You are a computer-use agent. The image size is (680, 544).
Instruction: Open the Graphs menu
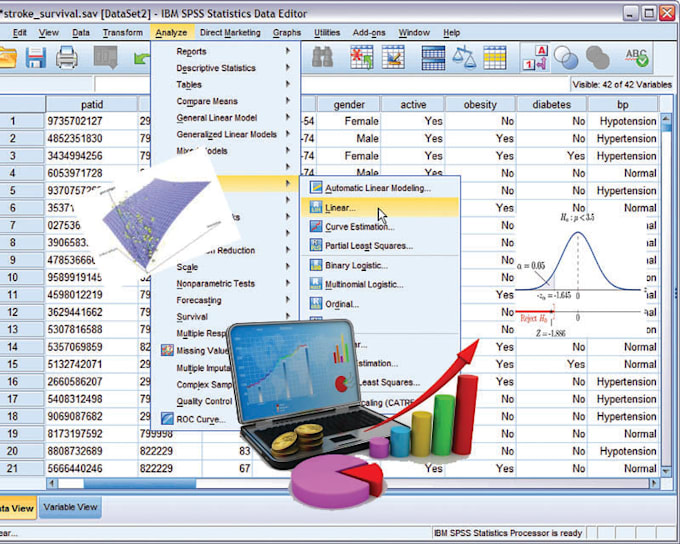(287, 33)
